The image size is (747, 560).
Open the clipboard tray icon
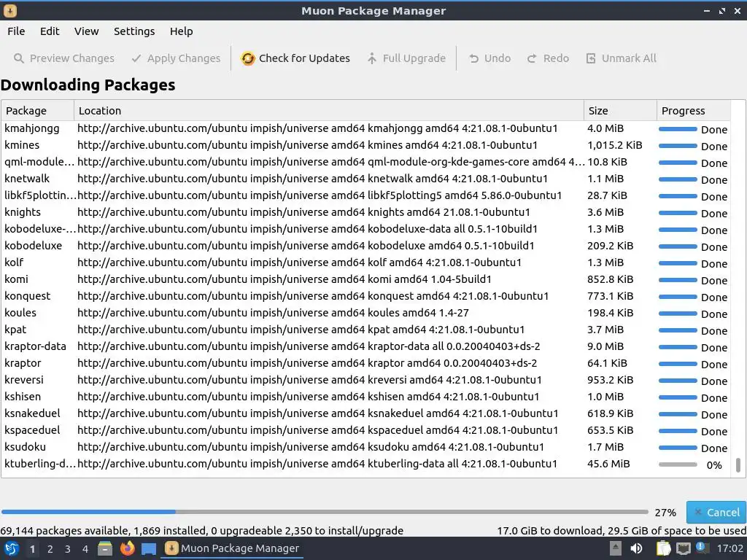(663, 548)
